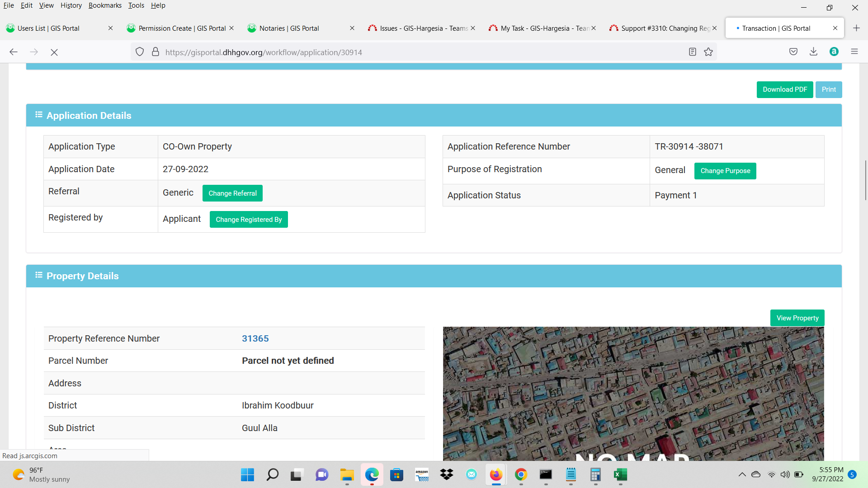Screen dimensions: 868x488
Task: Launch Microsoft Edge from the taskbar
Action: (372, 474)
